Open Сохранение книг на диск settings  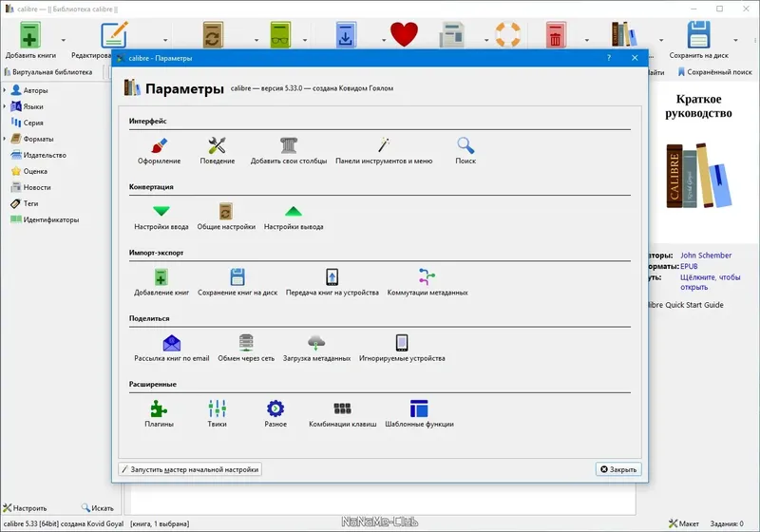pos(237,282)
